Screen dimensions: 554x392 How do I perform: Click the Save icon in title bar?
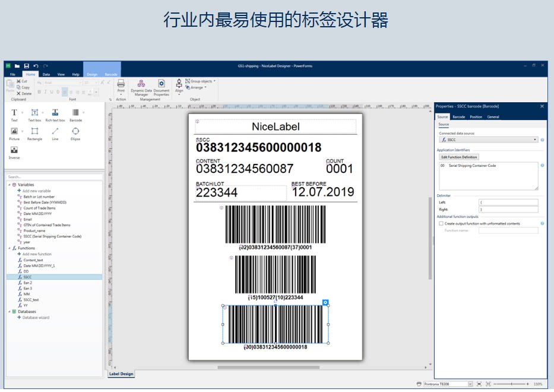click(x=26, y=66)
